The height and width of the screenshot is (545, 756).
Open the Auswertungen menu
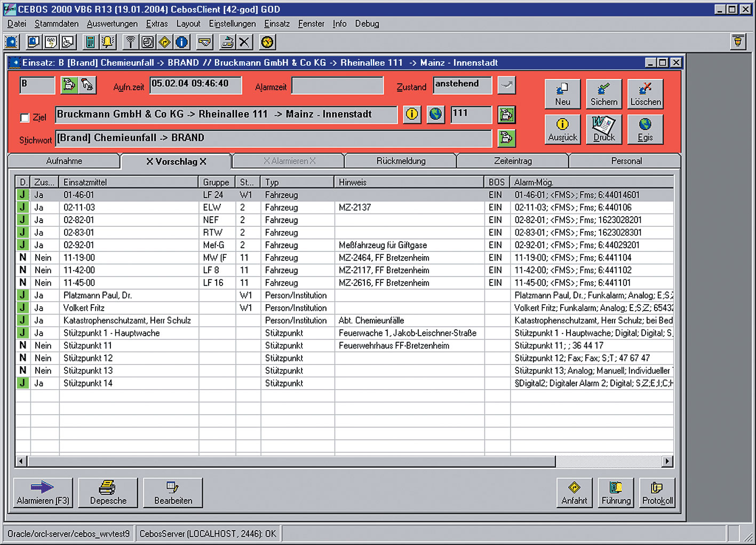(x=112, y=23)
